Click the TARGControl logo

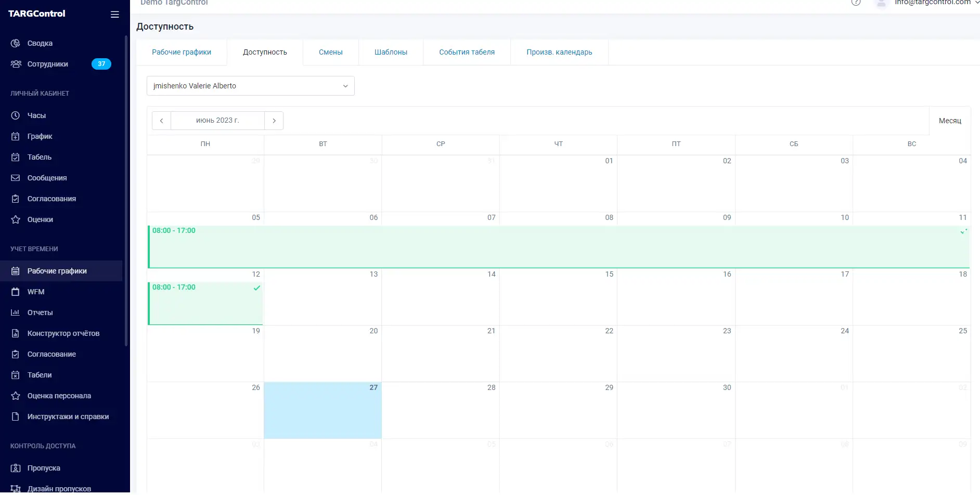(37, 14)
